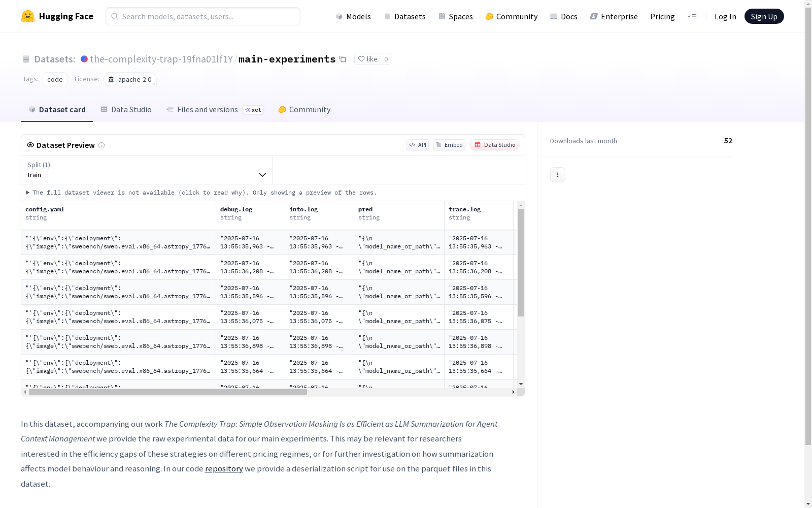Screen dimensions: 812x508
Task: Click the page's vertical scrollbar thumb
Action: [808, 227]
